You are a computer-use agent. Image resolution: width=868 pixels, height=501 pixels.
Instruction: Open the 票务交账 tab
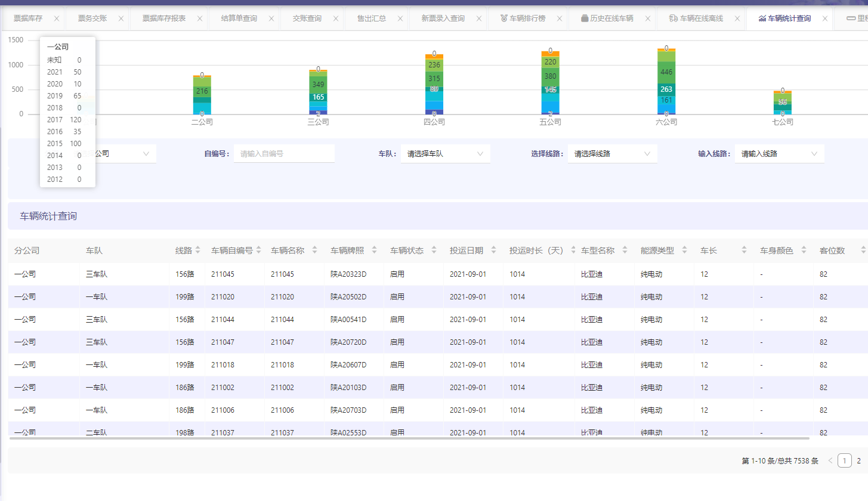pyautogui.click(x=92, y=18)
